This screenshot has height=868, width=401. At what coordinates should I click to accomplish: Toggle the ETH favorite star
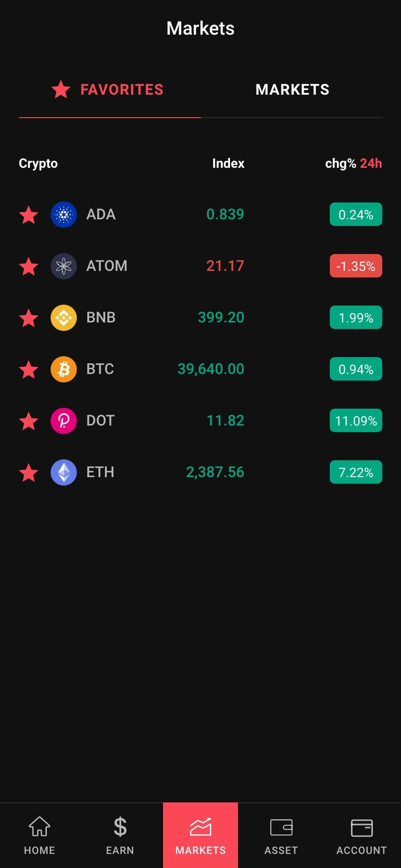29,473
